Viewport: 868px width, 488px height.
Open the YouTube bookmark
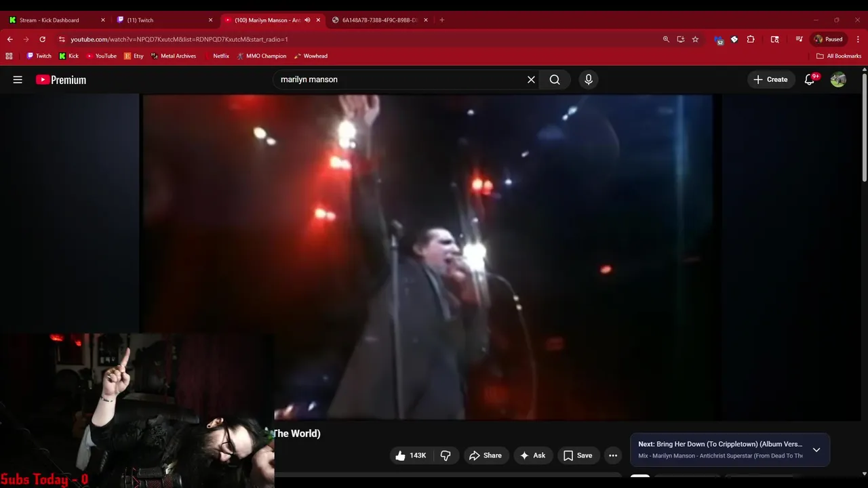click(x=101, y=56)
